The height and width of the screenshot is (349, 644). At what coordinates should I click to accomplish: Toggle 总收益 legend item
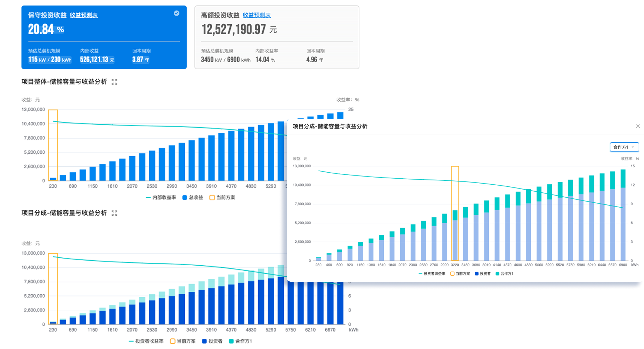pyautogui.click(x=193, y=198)
